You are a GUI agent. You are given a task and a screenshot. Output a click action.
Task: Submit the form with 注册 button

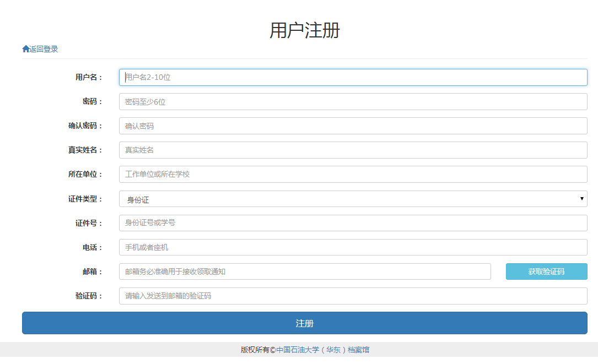coord(304,323)
